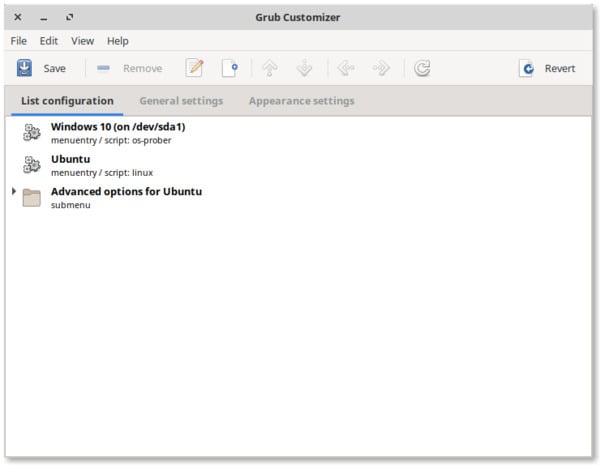Open the File menu

coord(19,41)
